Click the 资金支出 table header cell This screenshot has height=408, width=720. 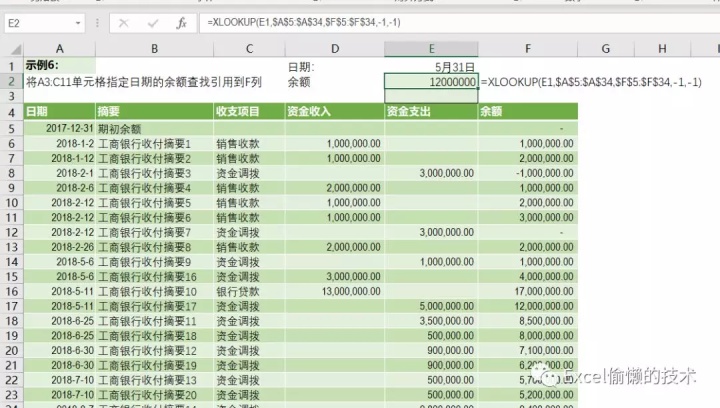pyautogui.click(x=431, y=112)
